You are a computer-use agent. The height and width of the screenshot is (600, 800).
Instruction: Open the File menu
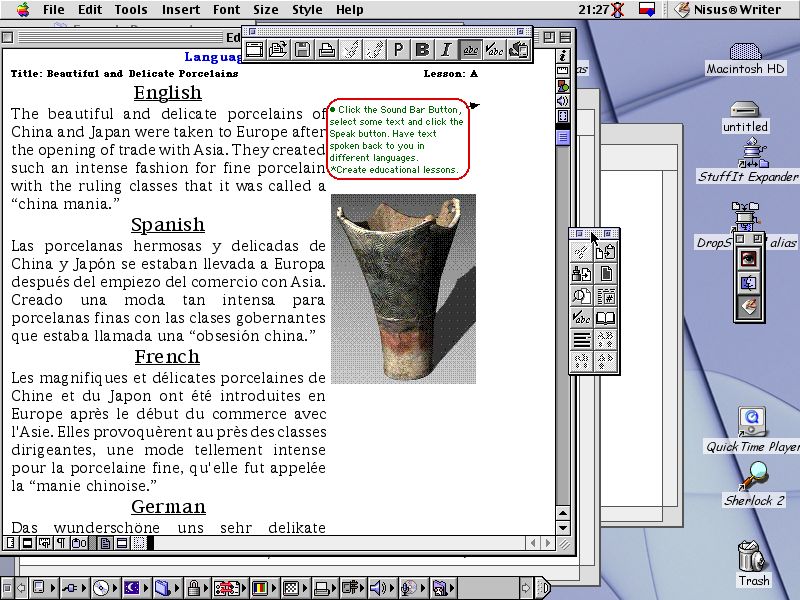coord(54,9)
